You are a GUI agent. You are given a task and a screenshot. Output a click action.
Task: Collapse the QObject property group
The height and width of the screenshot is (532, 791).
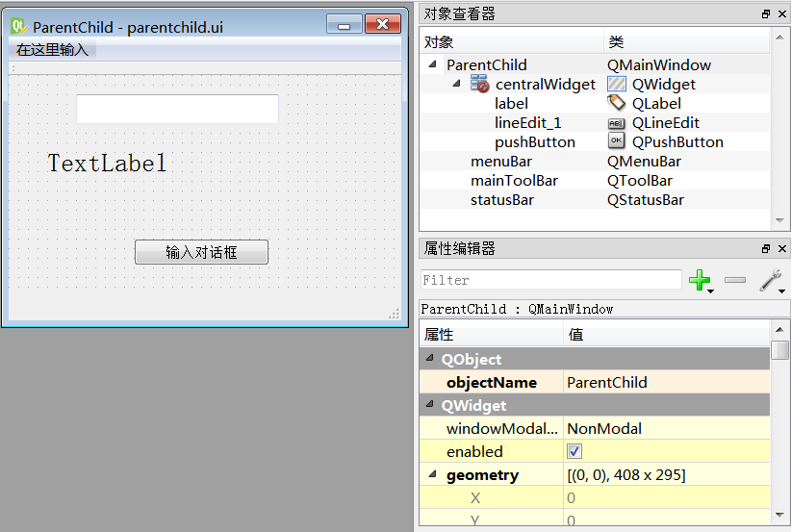click(430, 358)
